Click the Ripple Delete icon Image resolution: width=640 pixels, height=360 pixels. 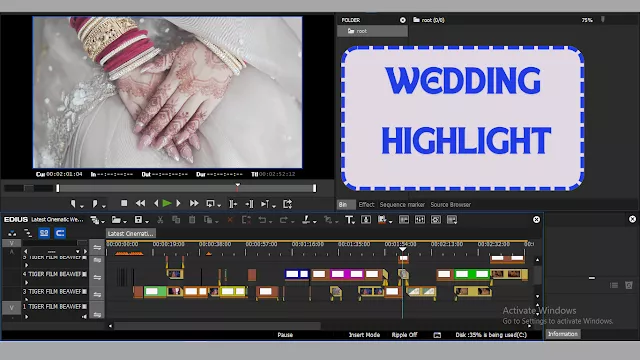tap(246, 220)
